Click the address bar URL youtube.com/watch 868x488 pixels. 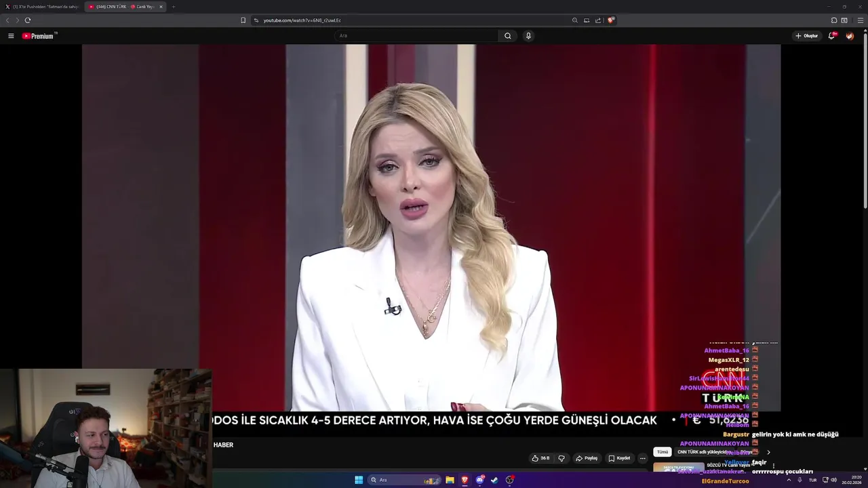tap(302, 20)
